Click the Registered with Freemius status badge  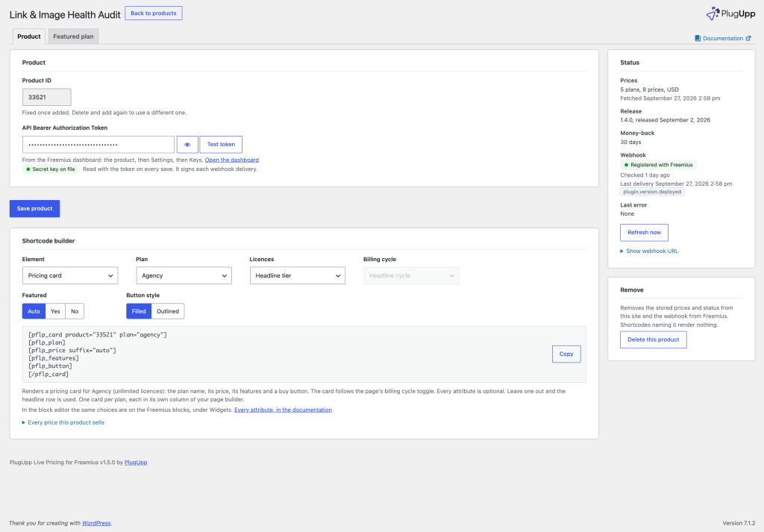[658, 165]
